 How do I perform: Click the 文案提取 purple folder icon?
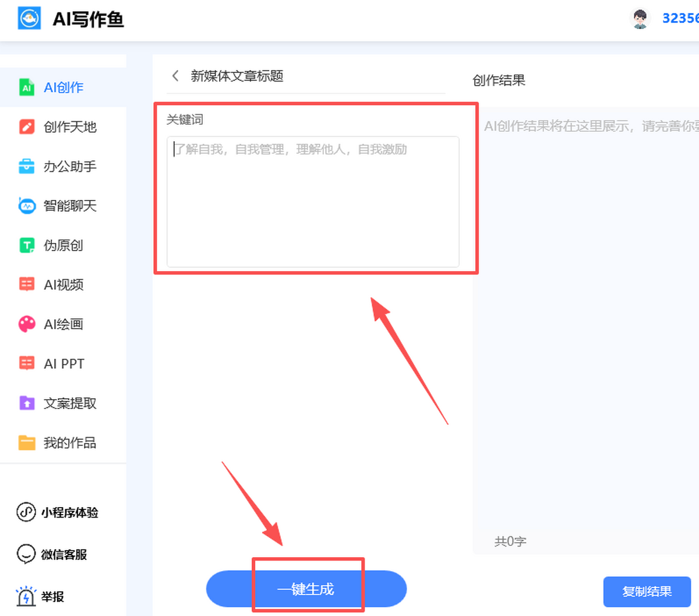coord(27,403)
